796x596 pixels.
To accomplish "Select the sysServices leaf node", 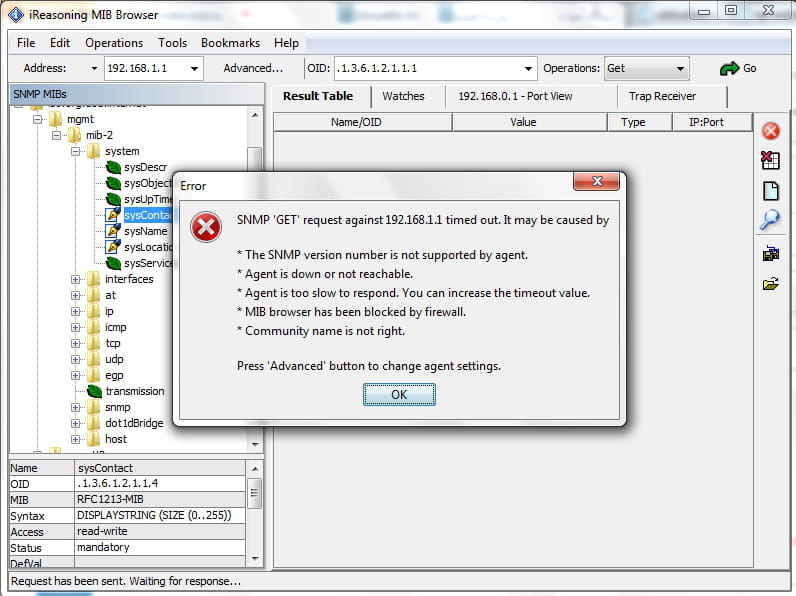I will point(148,263).
